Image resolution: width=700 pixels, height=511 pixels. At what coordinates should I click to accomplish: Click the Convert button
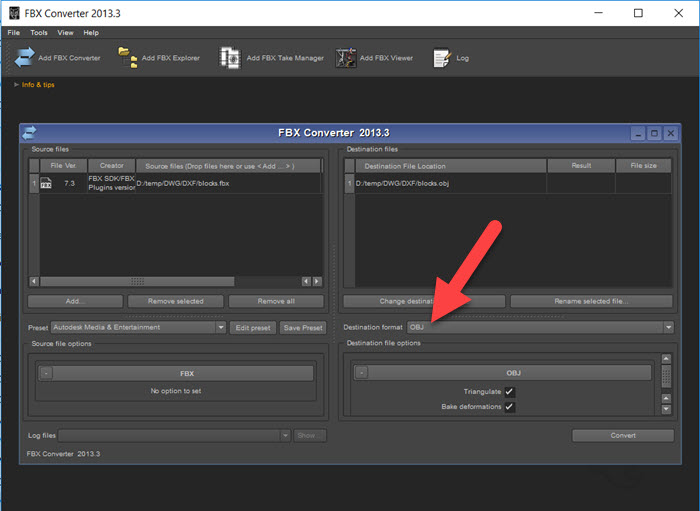pyautogui.click(x=623, y=436)
